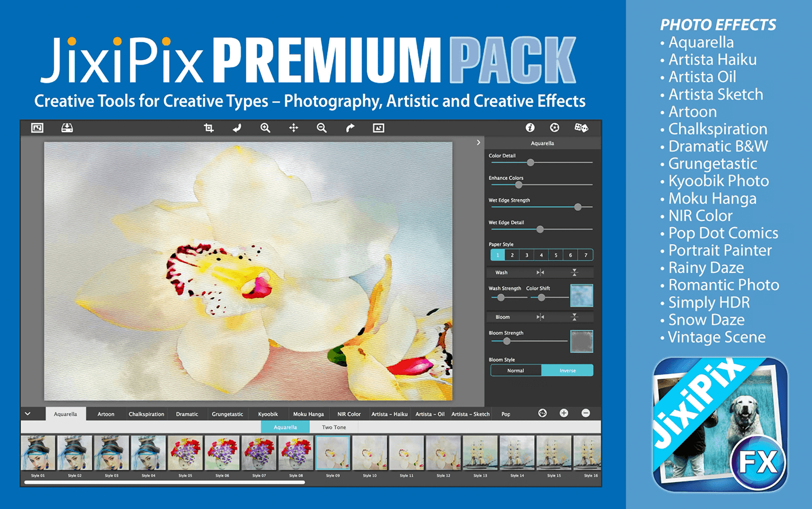812x509 pixels.
Task: Select Paper Style 6
Action: 571,255
